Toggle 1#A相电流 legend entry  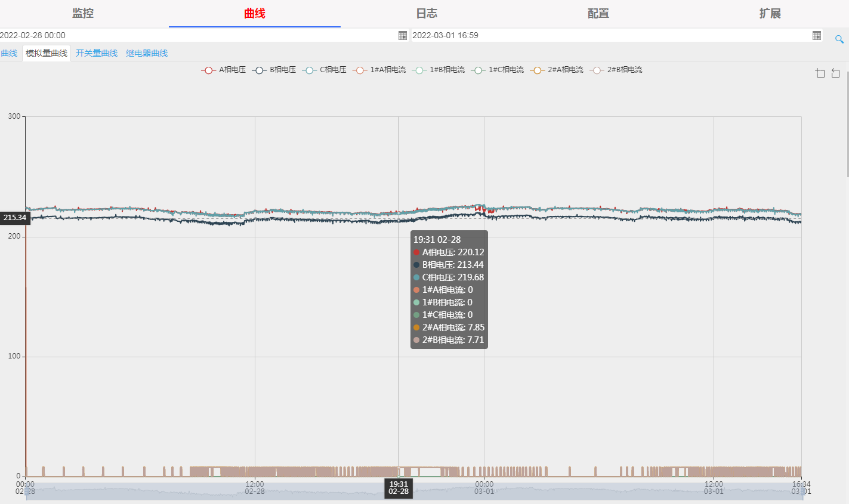pos(379,70)
